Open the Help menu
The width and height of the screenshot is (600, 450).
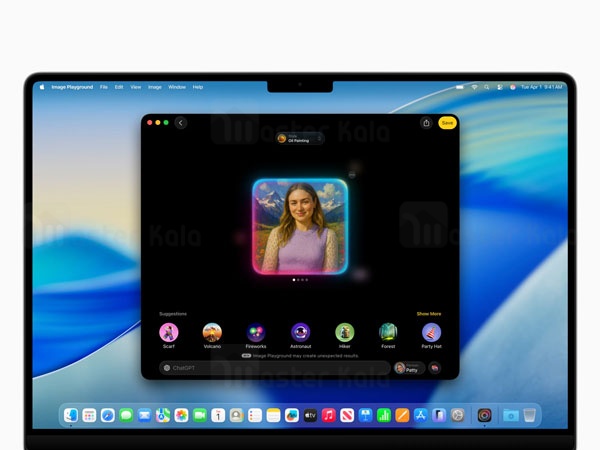pos(198,87)
